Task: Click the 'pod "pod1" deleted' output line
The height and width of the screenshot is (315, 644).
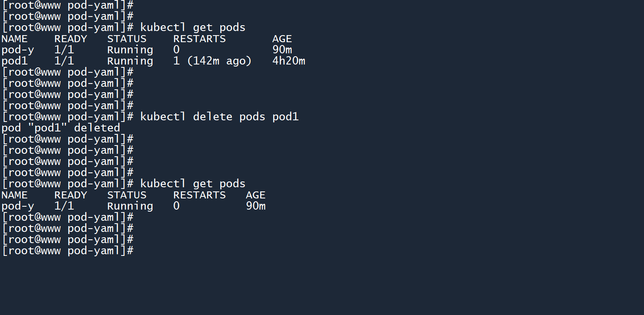Action: tap(61, 128)
